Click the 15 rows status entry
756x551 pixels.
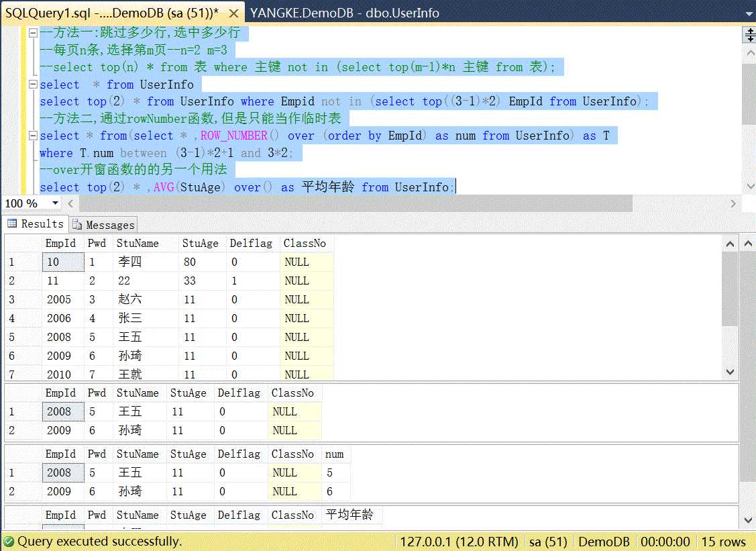click(x=723, y=542)
